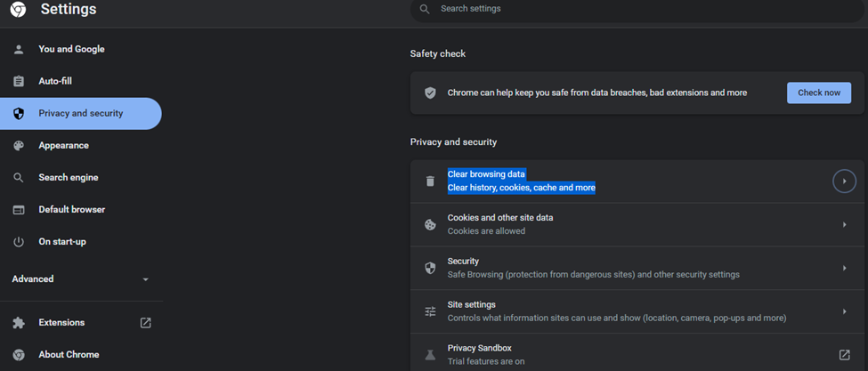Expand Cookies and other site data arrow
Screen dimensions: 868x371
click(844, 224)
